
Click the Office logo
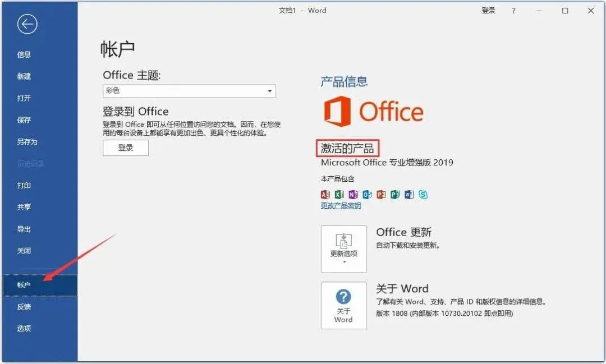pos(373,111)
